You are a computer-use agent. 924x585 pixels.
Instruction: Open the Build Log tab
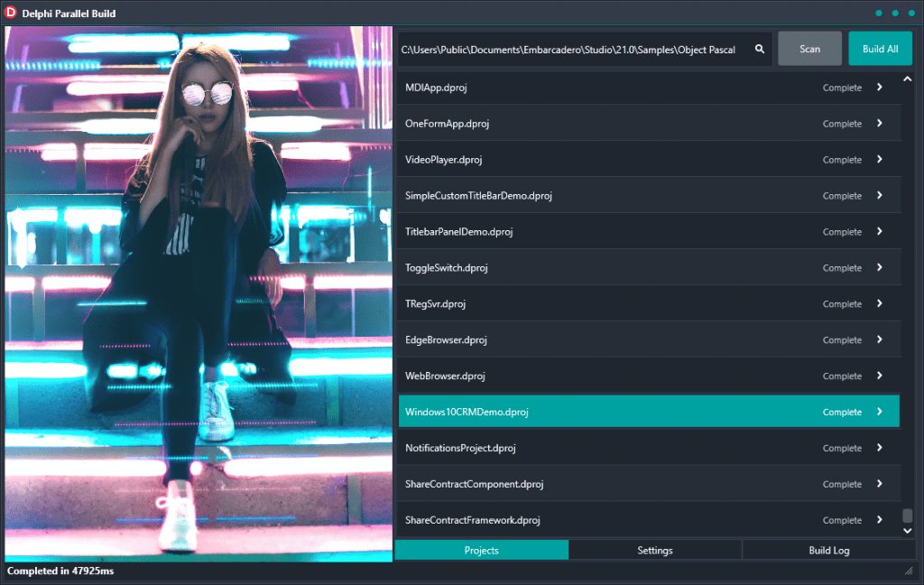pos(828,550)
